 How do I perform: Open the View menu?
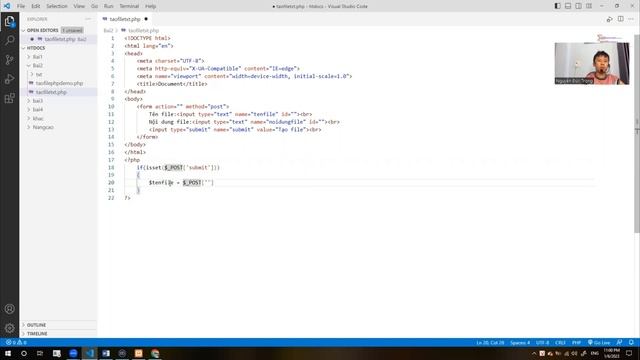79,6
